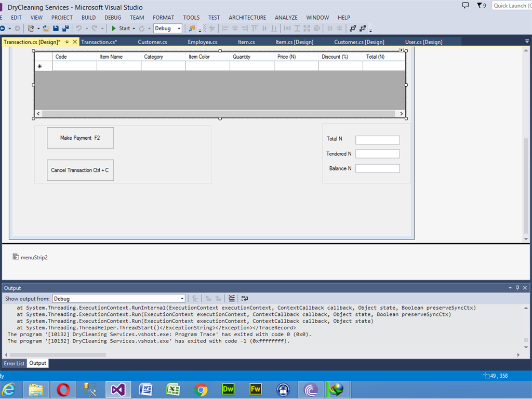Open the DataGridView smart tag arrow
532x399 pixels.
tap(401, 50)
